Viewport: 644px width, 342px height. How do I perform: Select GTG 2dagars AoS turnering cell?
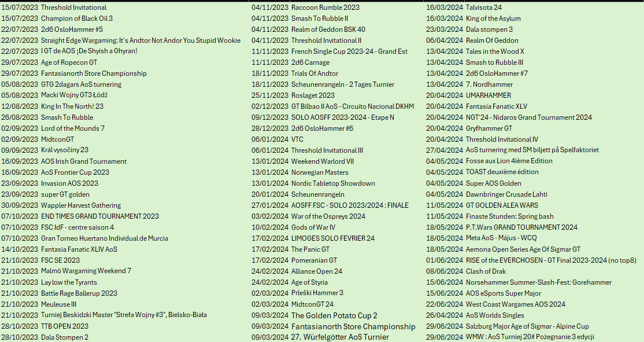pyautogui.click(x=81, y=84)
